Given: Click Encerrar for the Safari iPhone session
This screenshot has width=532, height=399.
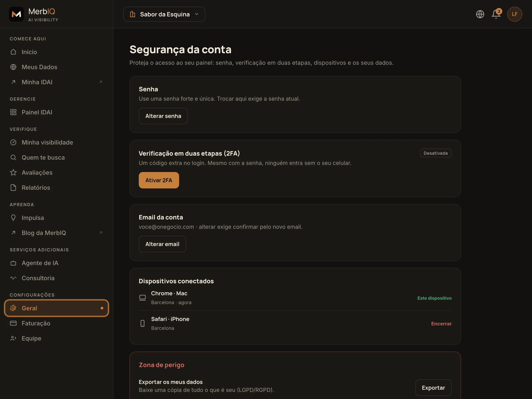Looking at the screenshot, I should 441,323.
